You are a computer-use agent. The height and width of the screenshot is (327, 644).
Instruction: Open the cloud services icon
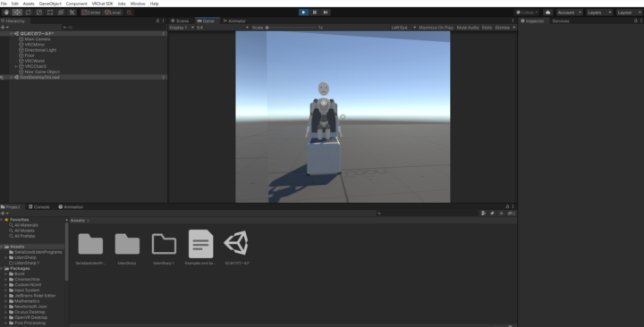(x=548, y=13)
